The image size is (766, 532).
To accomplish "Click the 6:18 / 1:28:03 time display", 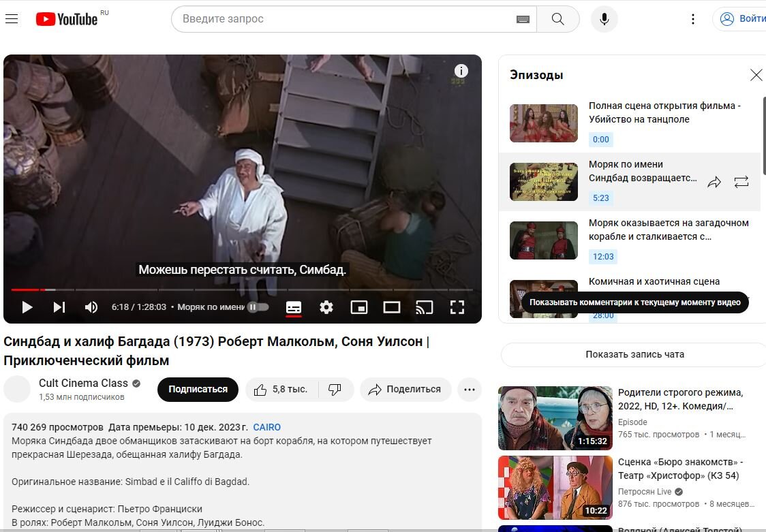I will tap(139, 307).
